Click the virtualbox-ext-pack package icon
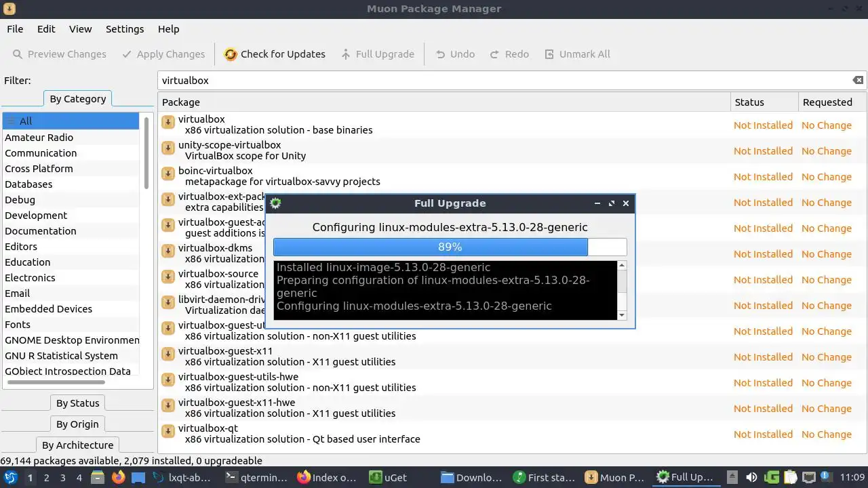The image size is (868, 488). (168, 199)
